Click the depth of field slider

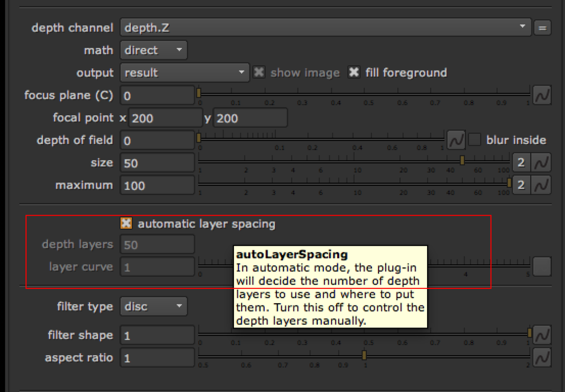(x=321, y=139)
